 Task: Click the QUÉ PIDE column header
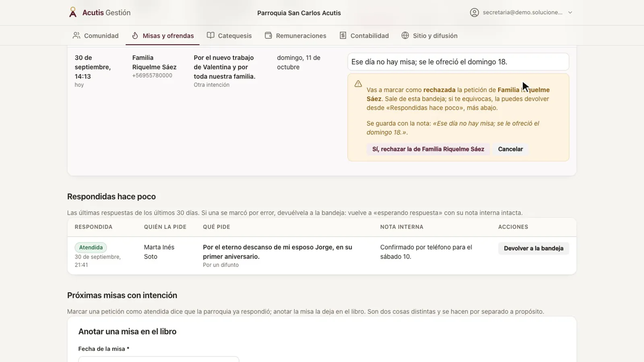[217, 227]
